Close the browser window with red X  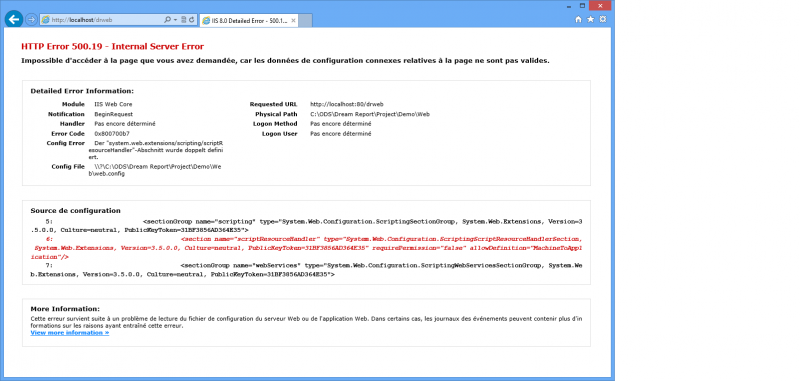coord(600,5)
